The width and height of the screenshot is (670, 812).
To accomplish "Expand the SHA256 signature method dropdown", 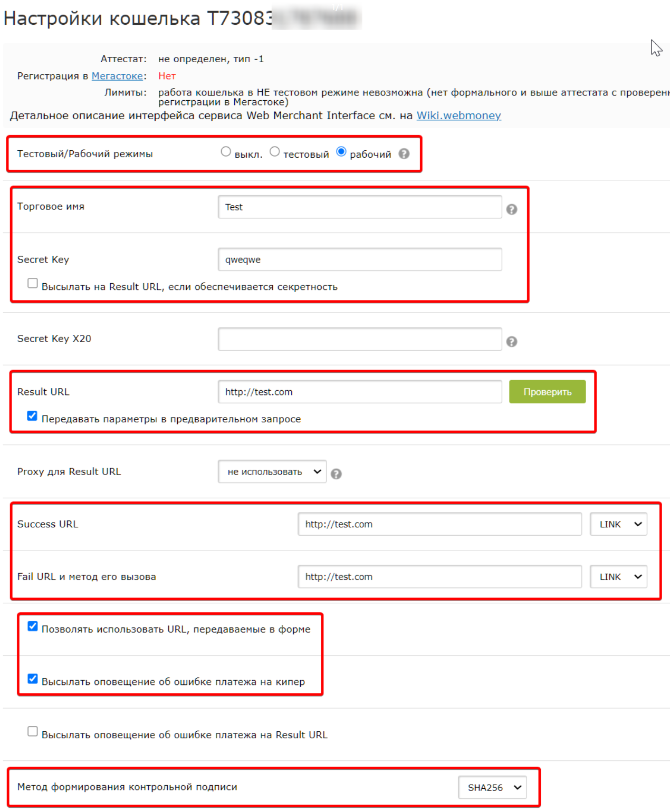I will click(493, 787).
